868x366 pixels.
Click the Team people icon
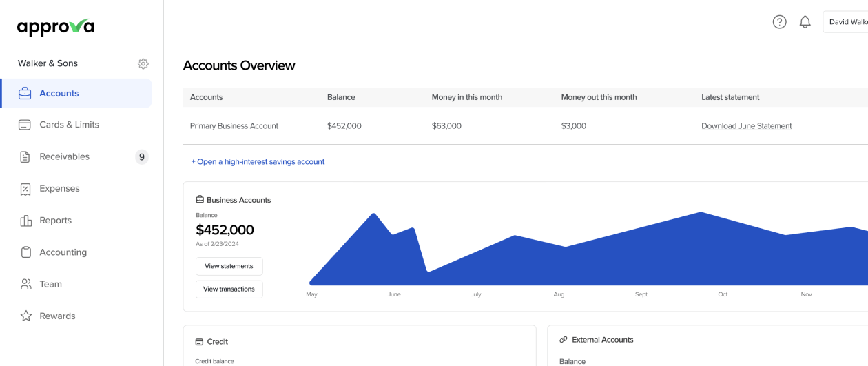pos(25,284)
